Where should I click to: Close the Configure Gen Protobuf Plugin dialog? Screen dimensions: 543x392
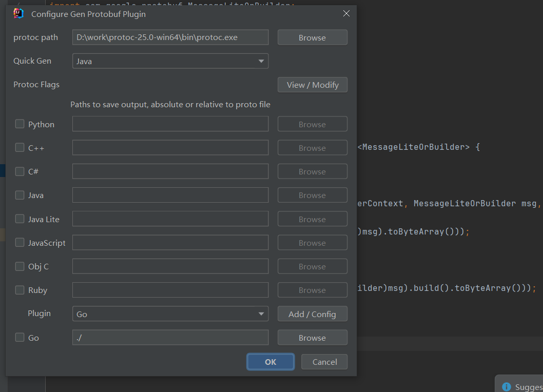click(346, 13)
